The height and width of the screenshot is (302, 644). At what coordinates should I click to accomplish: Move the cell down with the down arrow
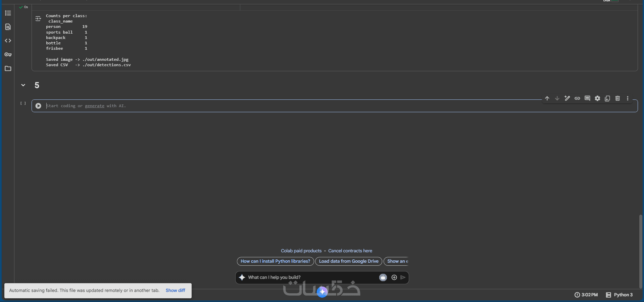pyautogui.click(x=557, y=98)
